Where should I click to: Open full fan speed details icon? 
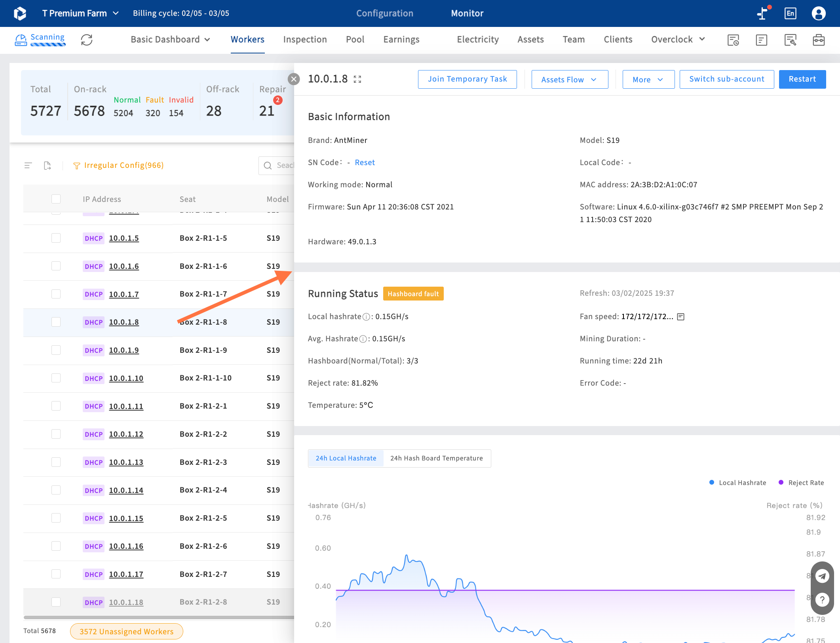681,317
